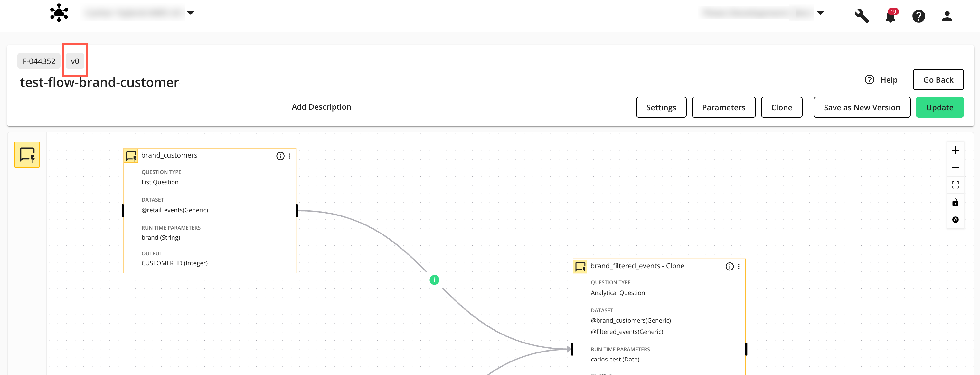Click the brand_customers output connector handle
This screenshot has width=980, height=375.
297,210
